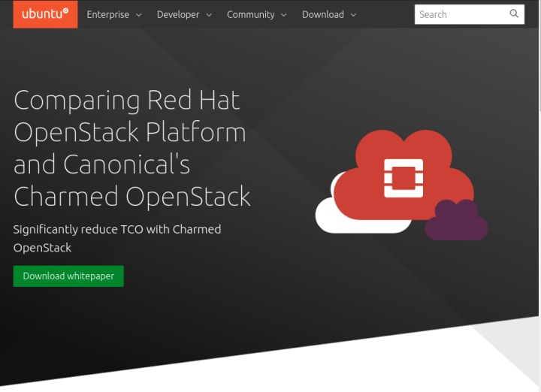Click the search magnifier icon
The image size is (541, 392).
(514, 14)
